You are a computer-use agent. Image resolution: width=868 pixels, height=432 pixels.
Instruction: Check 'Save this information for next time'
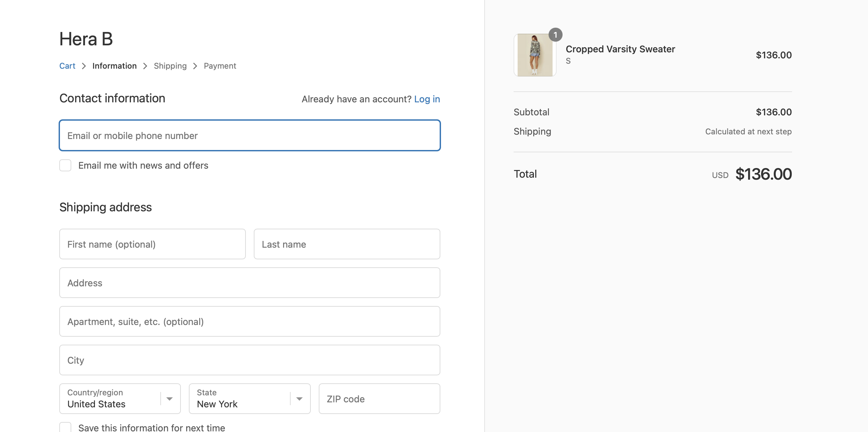tap(65, 427)
